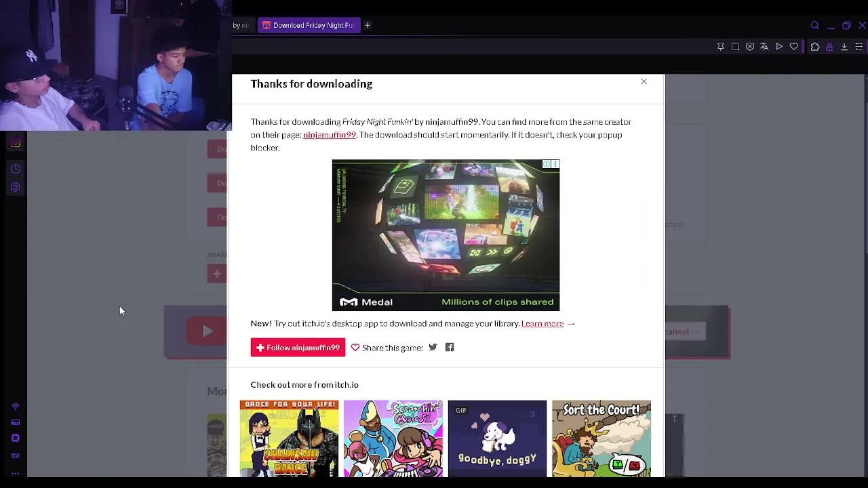This screenshot has width=868, height=488.
Task: Take a snapshot with the capture icon
Action: (x=735, y=47)
